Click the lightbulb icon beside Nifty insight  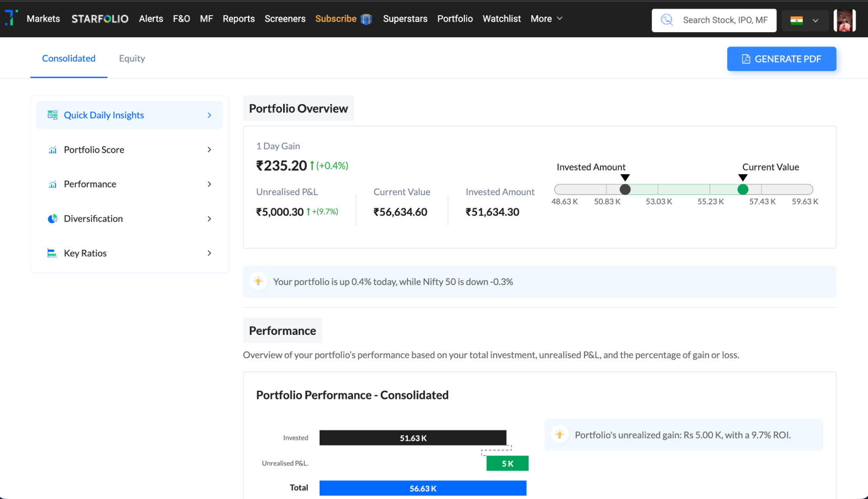[258, 281]
